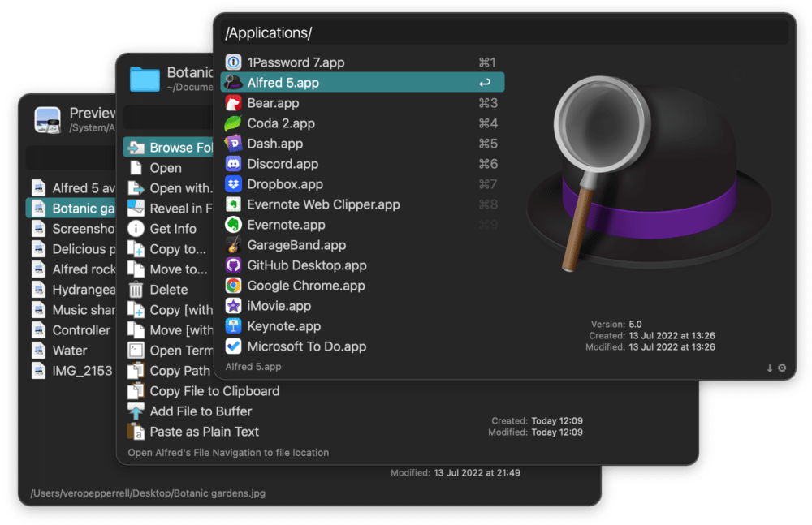Click the Microsoft To Do.app checkmark icon
Screen dimensions: 812x525
[234, 346]
